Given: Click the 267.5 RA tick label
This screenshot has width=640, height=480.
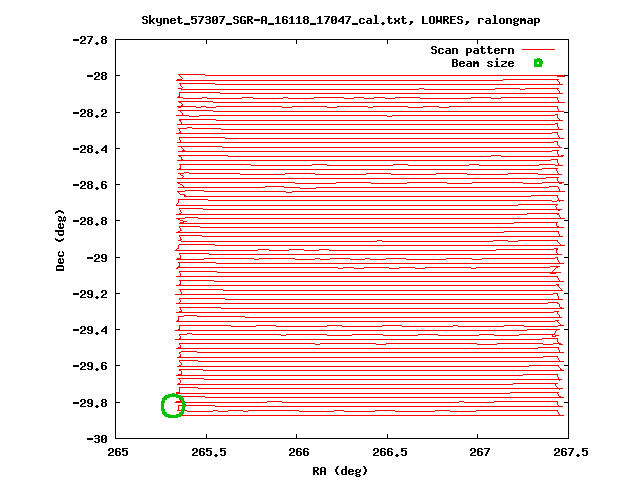Looking at the screenshot, I should click(x=571, y=452).
